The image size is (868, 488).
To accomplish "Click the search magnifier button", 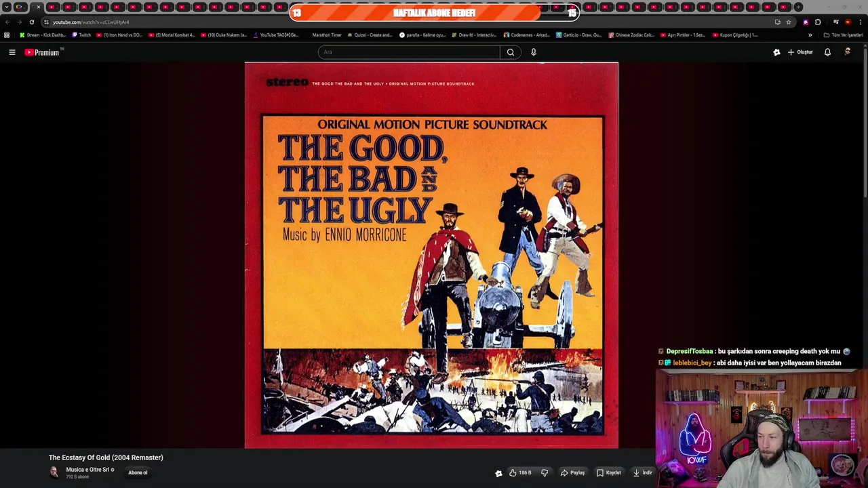I will pos(511,52).
